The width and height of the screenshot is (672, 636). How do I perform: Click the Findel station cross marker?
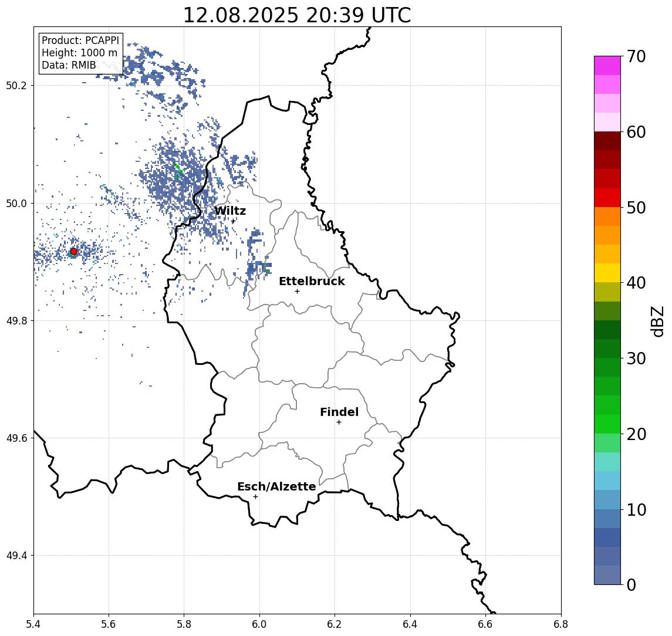[339, 422]
